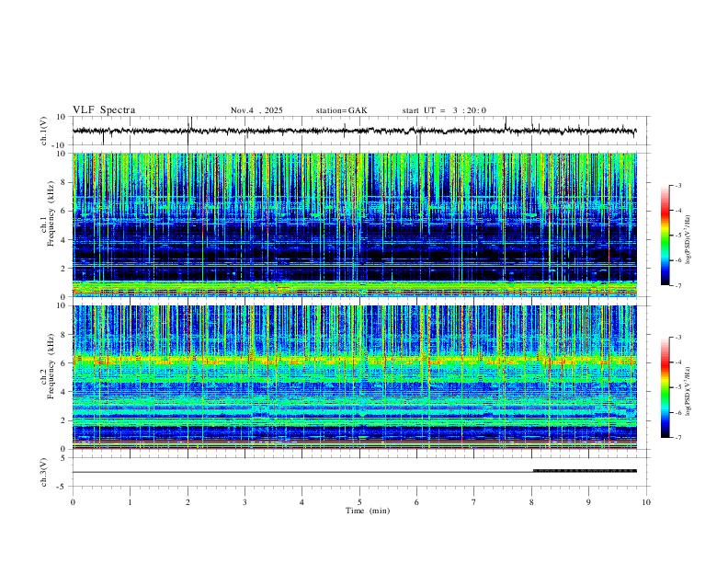Click time axis tick label '8'

pyautogui.click(x=531, y=502)
